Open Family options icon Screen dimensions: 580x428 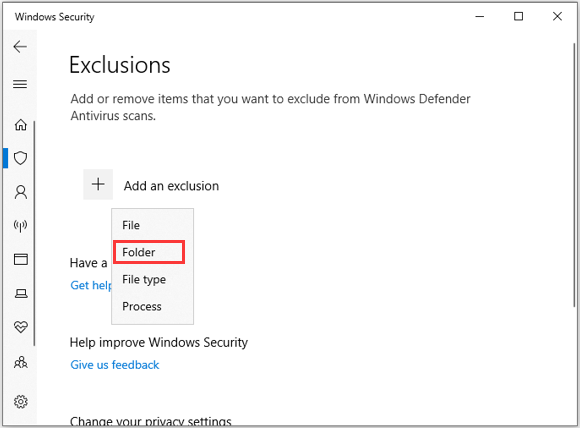click(x=21, y=362)
